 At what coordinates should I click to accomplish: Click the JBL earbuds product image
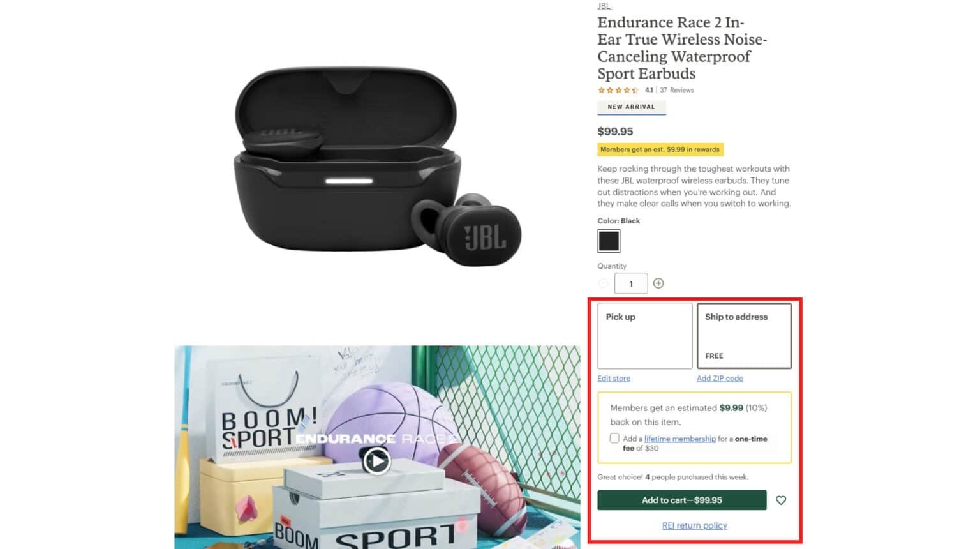pyautogui.click(x=377, y=167)
